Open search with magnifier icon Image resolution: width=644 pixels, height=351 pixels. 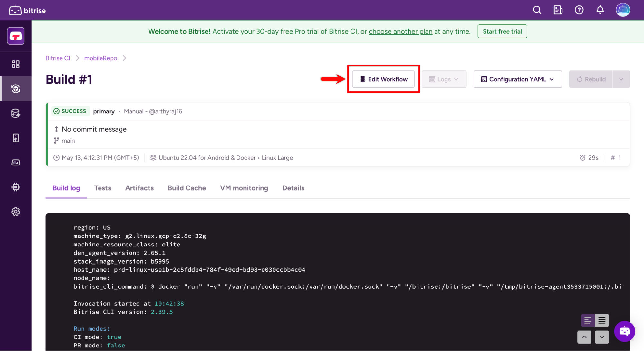537,10
